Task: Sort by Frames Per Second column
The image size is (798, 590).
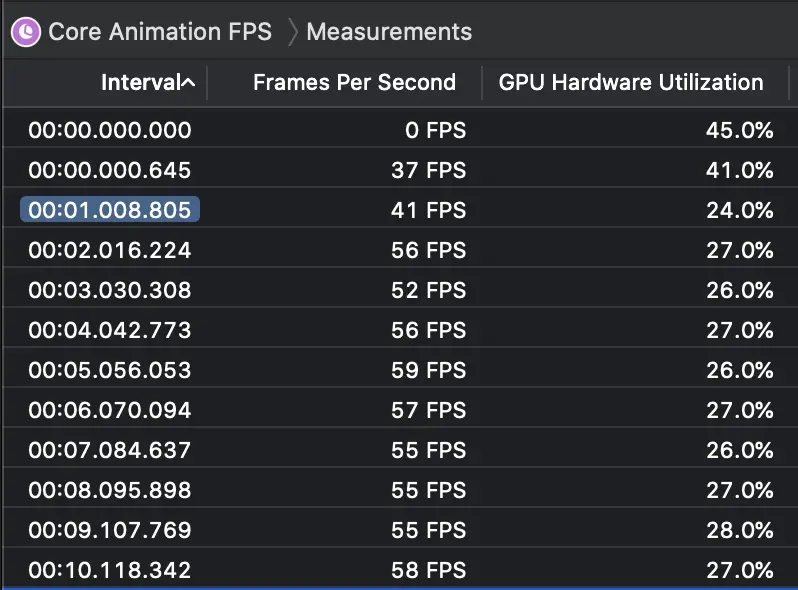Action: pos(354,83)
